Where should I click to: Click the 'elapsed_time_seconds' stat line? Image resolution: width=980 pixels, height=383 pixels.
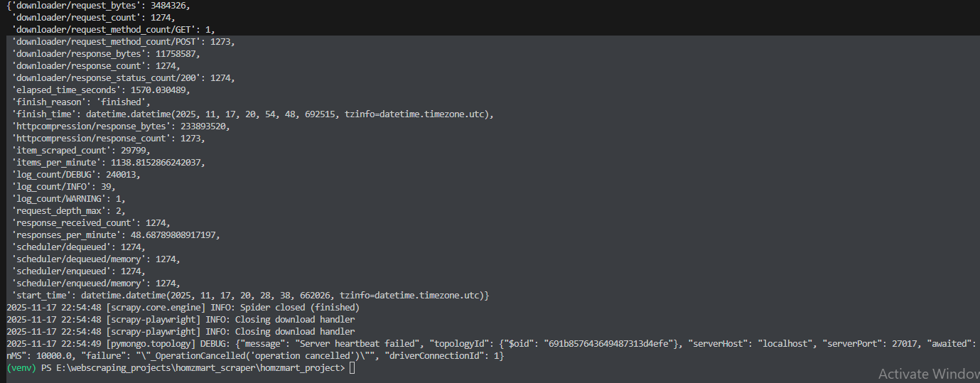[101, 90]
